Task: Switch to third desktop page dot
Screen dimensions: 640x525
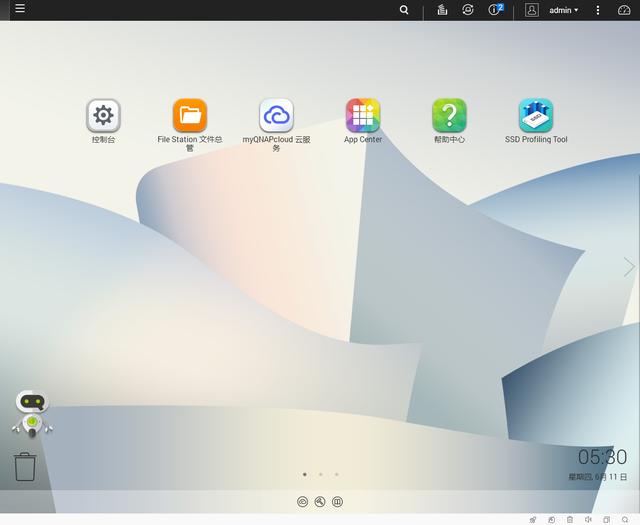Action: pos(336,474)
